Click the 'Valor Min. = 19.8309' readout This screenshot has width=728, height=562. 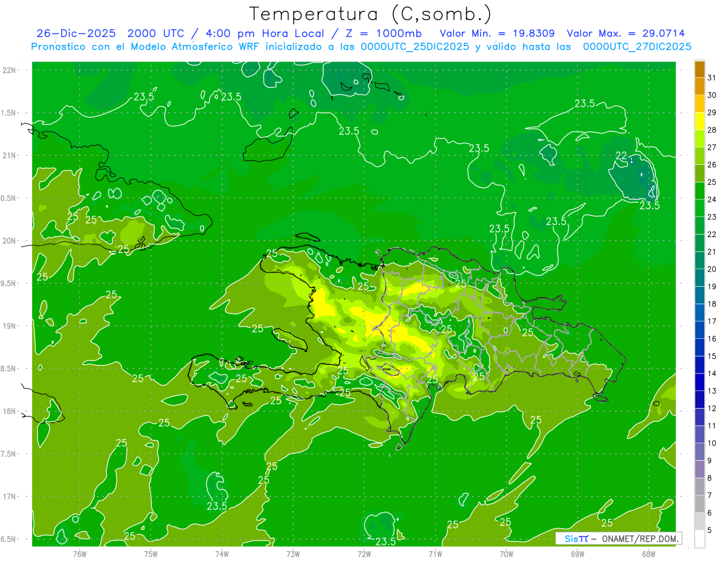click(x=499, y=33)
